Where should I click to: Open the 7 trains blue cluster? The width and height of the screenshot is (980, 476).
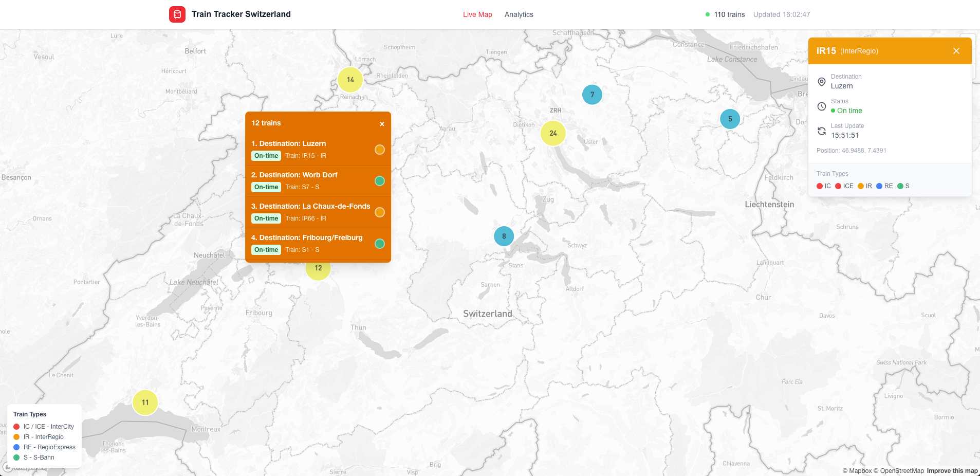(592, 95)
